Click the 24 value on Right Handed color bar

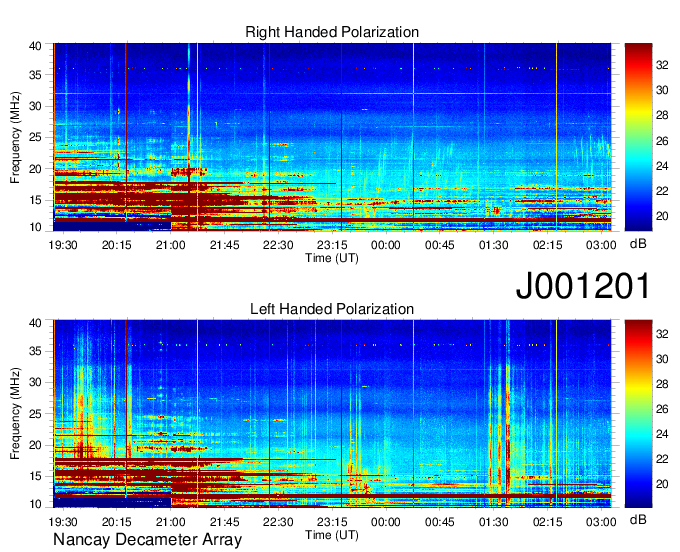[x=662, y=166]
